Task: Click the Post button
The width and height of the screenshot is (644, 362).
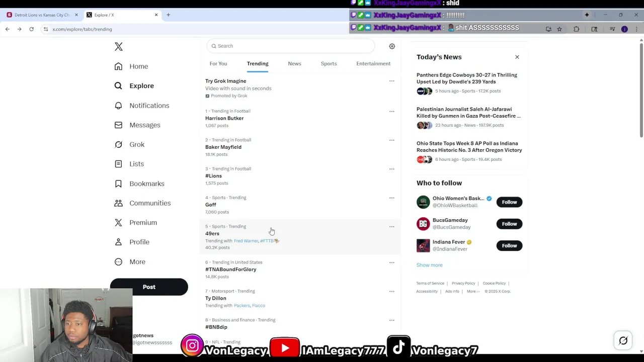Action: click(x=149, y=287)
